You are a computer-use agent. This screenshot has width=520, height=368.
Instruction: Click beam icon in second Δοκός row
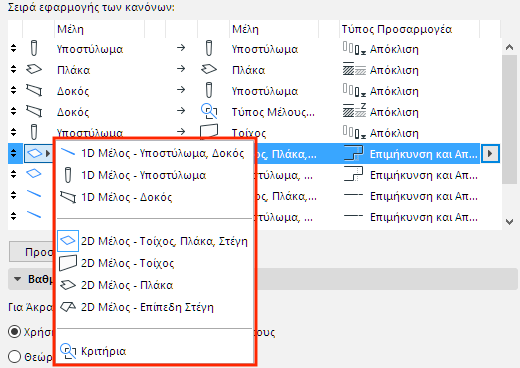(34, 111)
